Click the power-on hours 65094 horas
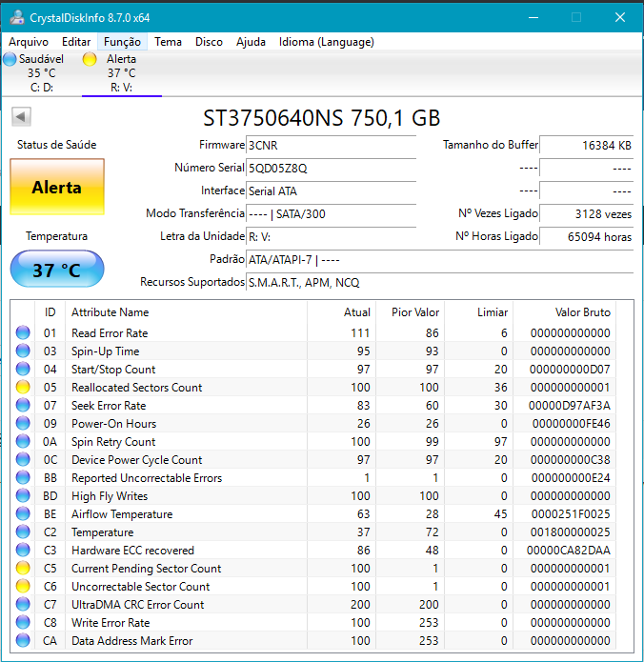Viewport: 644px width, 662px height. pos(586,236)
